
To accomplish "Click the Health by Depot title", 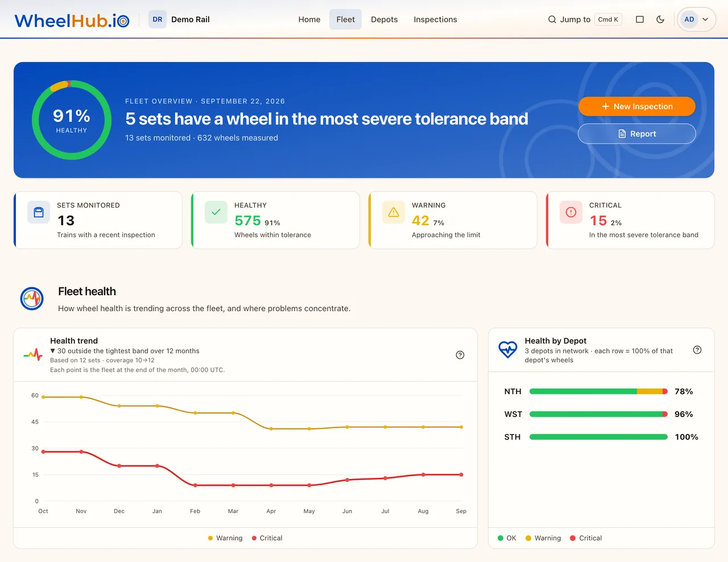I will (556, 341).
